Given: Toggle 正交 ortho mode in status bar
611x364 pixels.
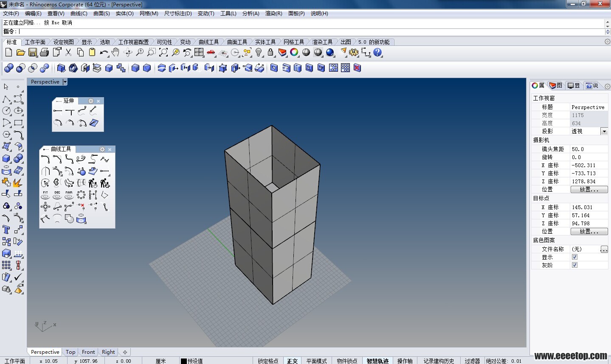Looking at the screenshot, I should pyautogui.click(x=292, y=361).
